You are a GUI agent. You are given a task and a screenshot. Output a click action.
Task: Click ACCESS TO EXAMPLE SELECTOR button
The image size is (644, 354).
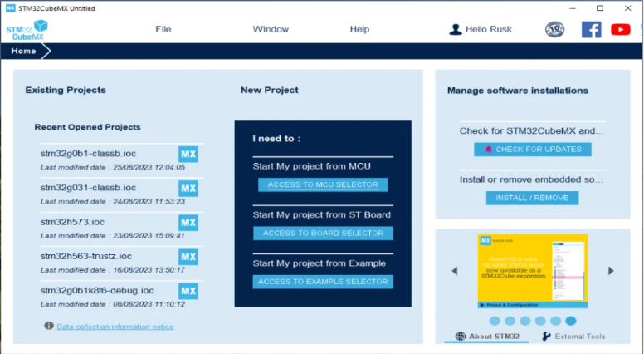[323, 282]
